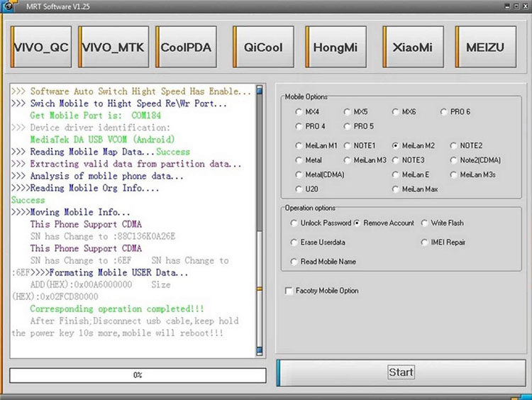532x400 pixels.
Task: Pick the NOTE3 model radio button
Action: [x=408, y=160]
